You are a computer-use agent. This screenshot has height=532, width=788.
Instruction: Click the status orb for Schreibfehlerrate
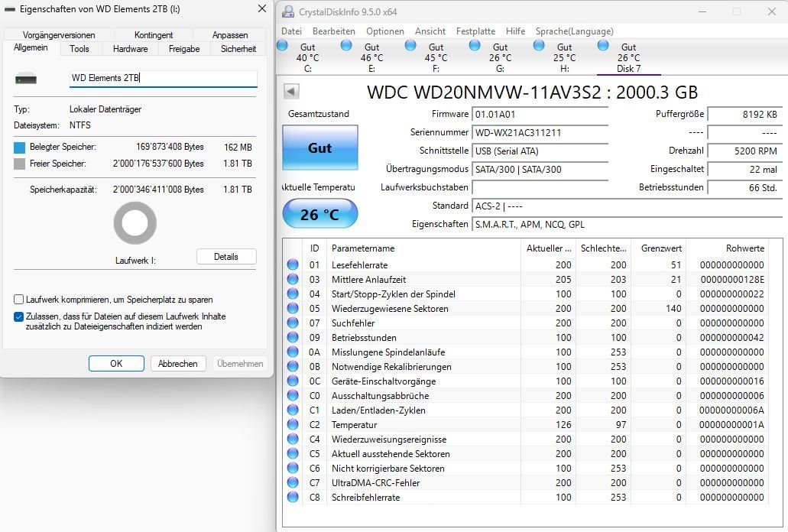tap(293, 498)
